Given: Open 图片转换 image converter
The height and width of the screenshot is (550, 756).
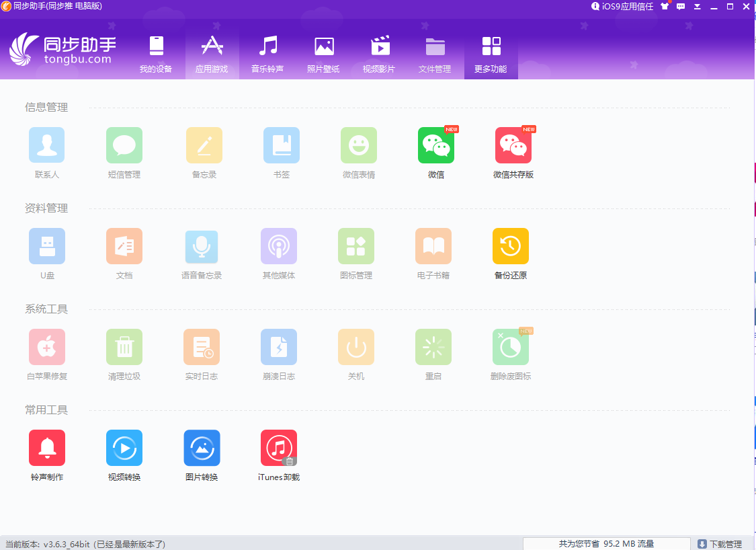Looking at the screenshot, I should coord(202,448).
